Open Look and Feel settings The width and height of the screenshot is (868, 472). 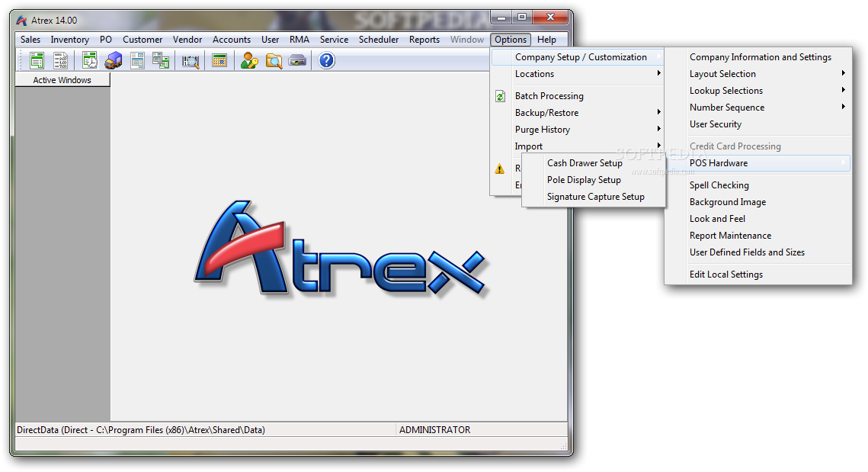click(x=757, y=218)
